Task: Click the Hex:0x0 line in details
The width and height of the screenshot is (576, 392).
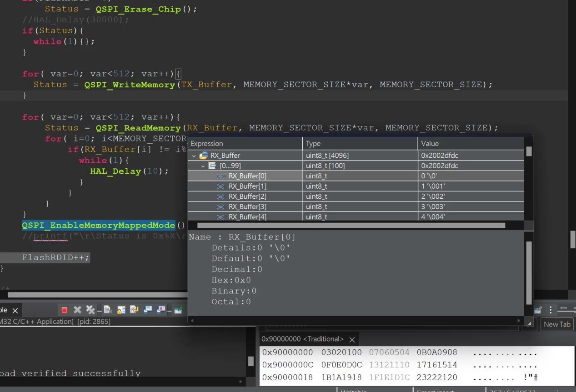Action: tap(231, 280)
